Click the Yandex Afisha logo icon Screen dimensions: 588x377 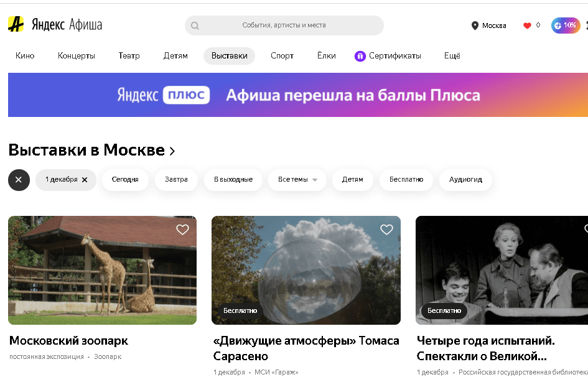point(16,25)
